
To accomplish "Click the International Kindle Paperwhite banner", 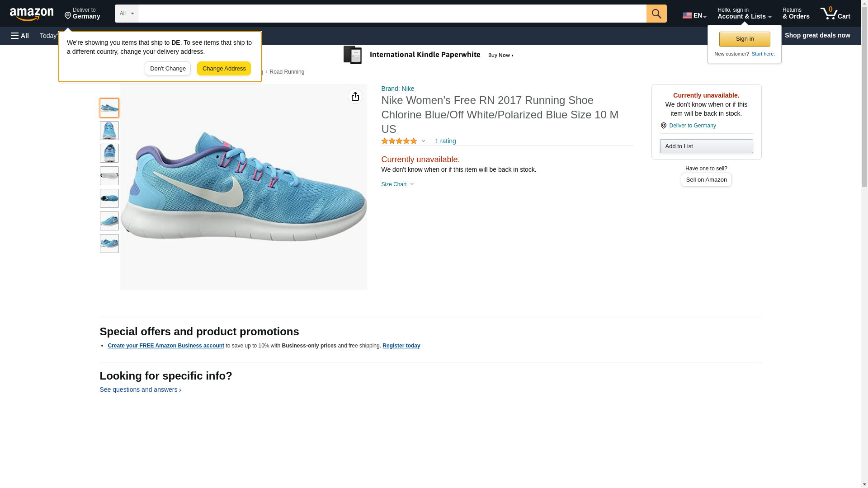I will [429, 55].
